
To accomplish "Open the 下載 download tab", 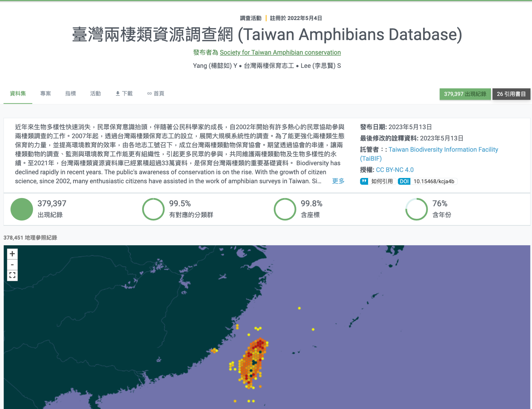I will click(124, 94).
